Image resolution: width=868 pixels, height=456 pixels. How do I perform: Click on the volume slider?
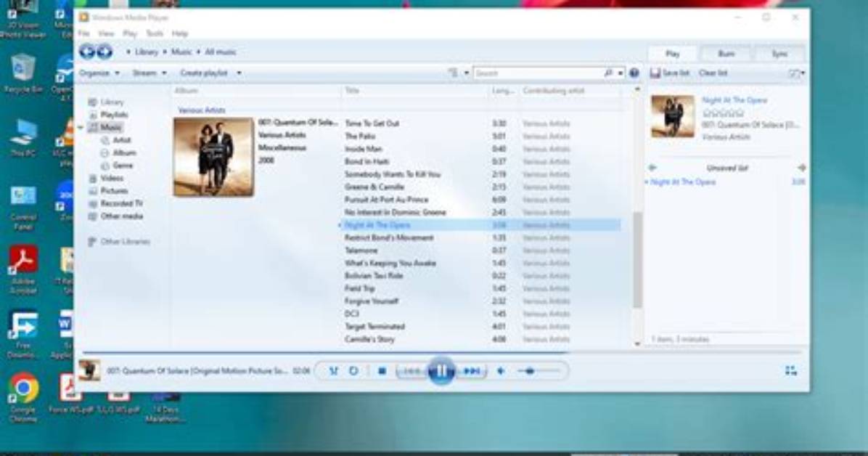[x=540, y=370]
